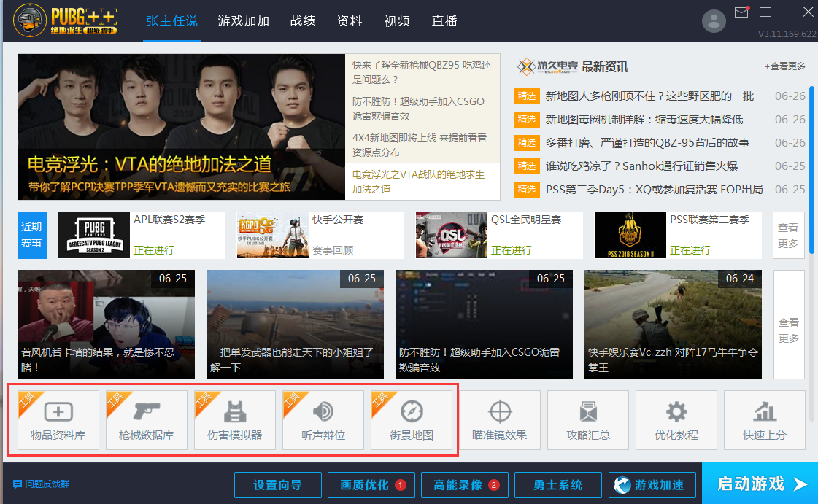Click 赛事回顾 under 快手公开赛

(333, 250)
